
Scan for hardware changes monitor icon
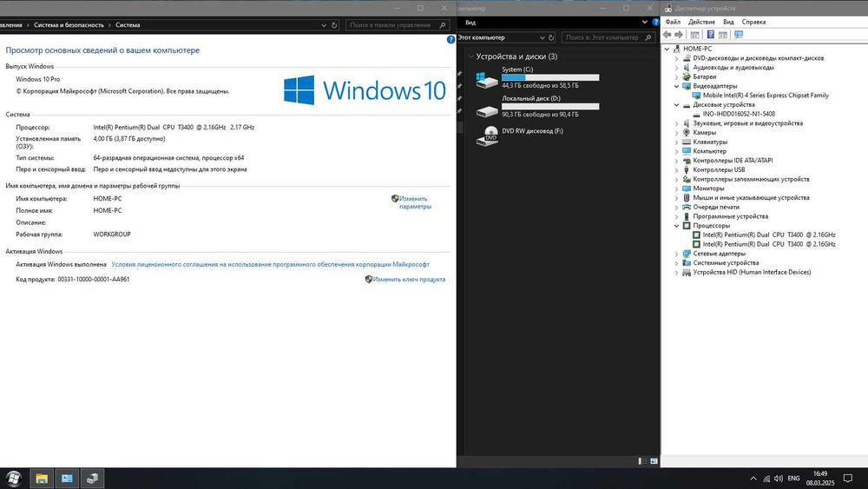pos(739,35)
